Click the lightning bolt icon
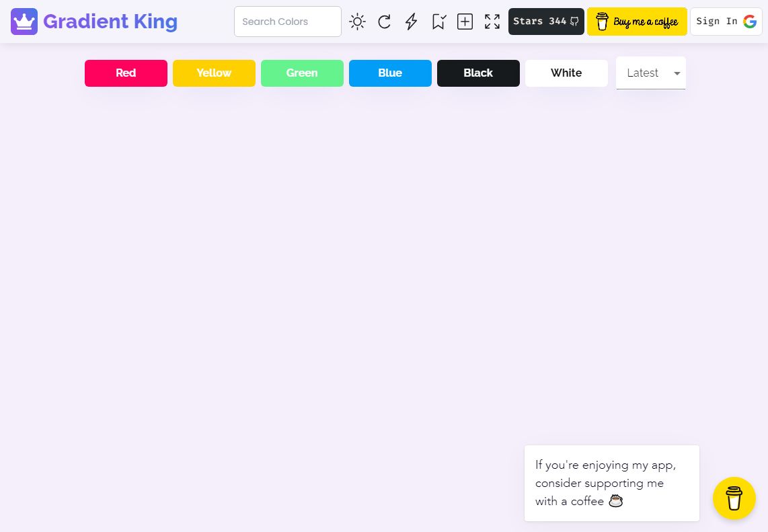This screenshot has height=532, width=768. (412, 22)
